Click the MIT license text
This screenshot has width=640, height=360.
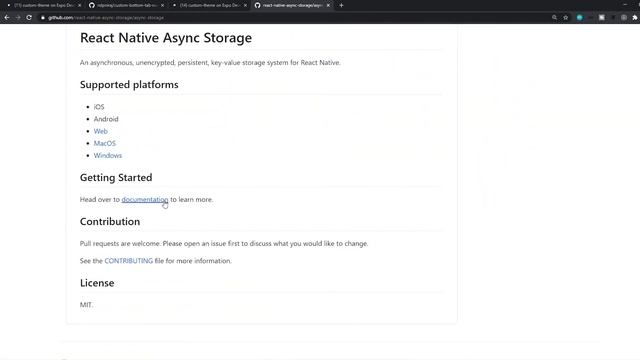86,305
